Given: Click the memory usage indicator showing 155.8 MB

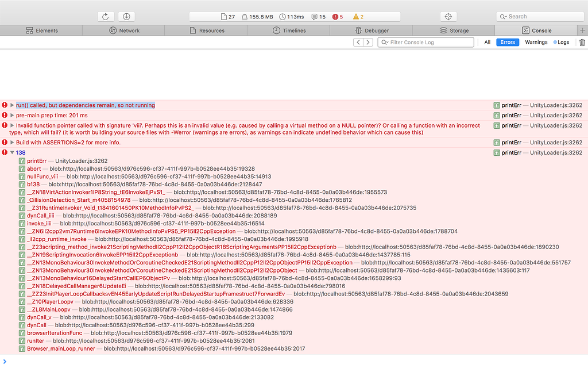Looking at the screenshot, I should point(257,17).
